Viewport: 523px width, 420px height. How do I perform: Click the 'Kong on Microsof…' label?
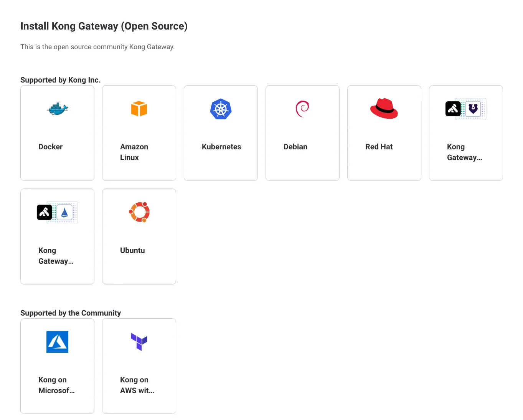56,385
